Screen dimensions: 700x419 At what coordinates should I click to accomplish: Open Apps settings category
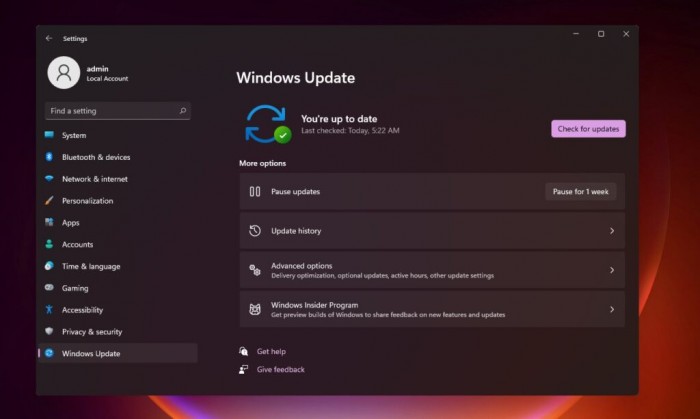[118, 222]
